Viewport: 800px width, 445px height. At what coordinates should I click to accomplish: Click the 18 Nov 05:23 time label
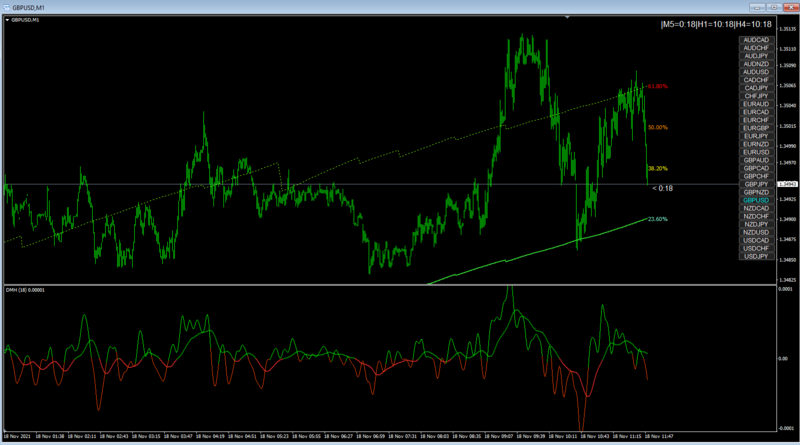[x=274, y=436]
